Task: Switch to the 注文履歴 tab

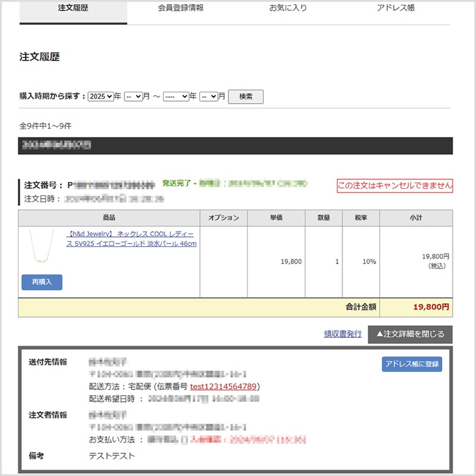Action: click(x=73, y=8)
